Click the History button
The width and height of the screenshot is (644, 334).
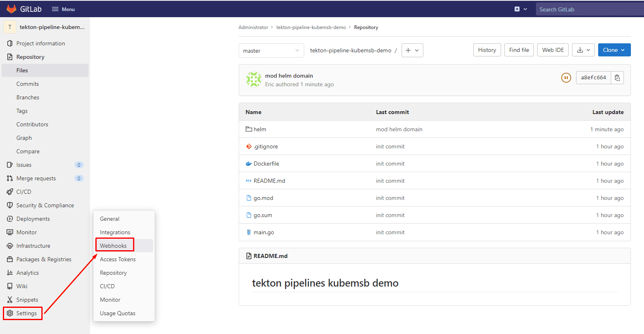487,50
